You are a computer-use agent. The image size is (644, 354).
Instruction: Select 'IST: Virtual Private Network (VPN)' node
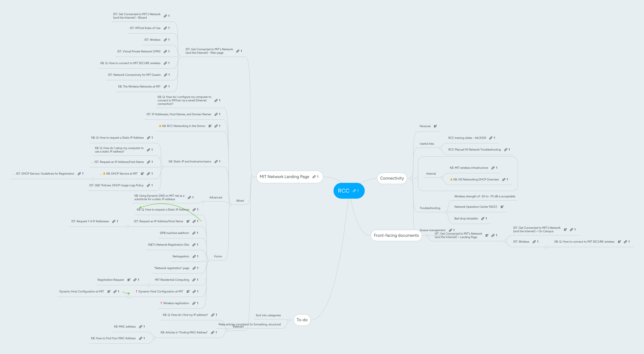coord(139,52)
